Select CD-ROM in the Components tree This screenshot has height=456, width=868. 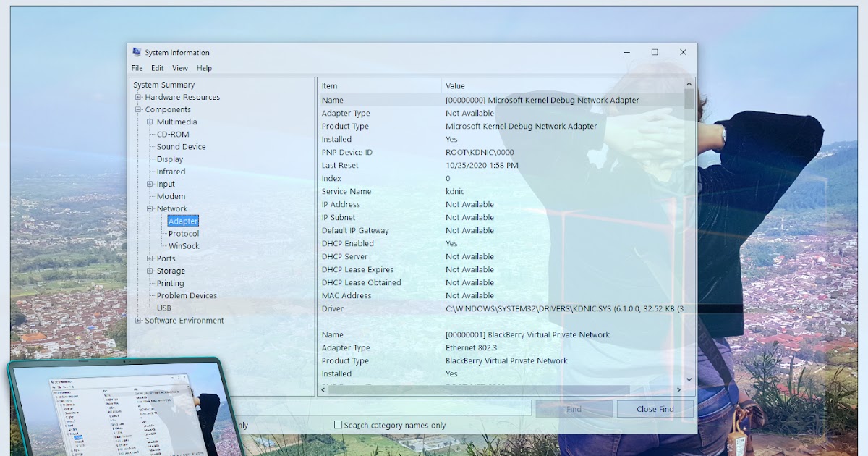click(x=173, y=134)
